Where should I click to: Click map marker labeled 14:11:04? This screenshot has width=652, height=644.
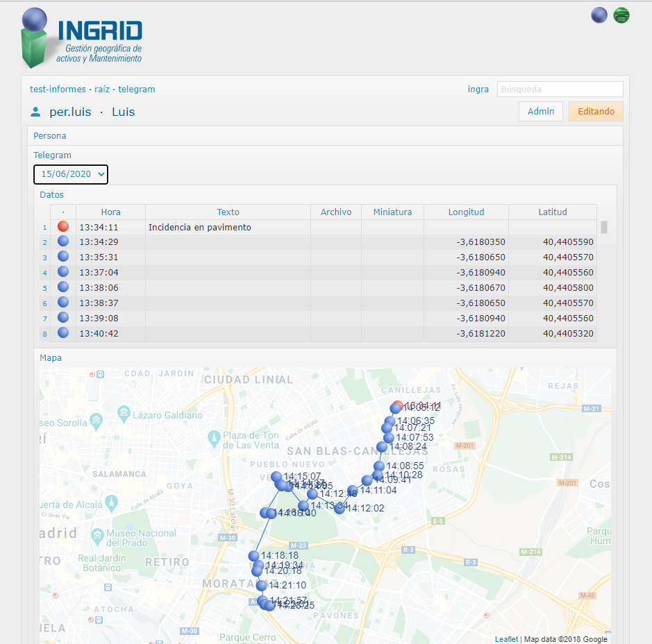pyautogui.click(x=353, y=490)
